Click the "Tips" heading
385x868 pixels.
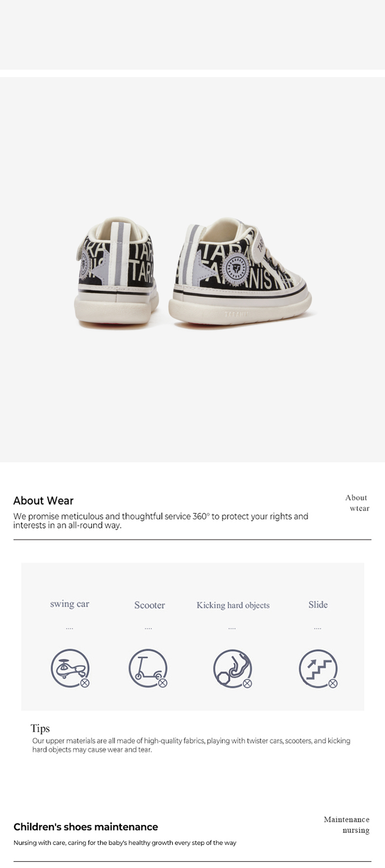[40, 729]
